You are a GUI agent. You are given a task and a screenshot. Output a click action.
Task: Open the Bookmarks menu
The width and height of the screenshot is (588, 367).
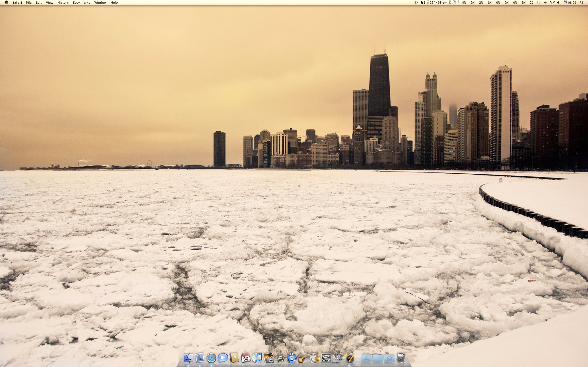[81, 3]
